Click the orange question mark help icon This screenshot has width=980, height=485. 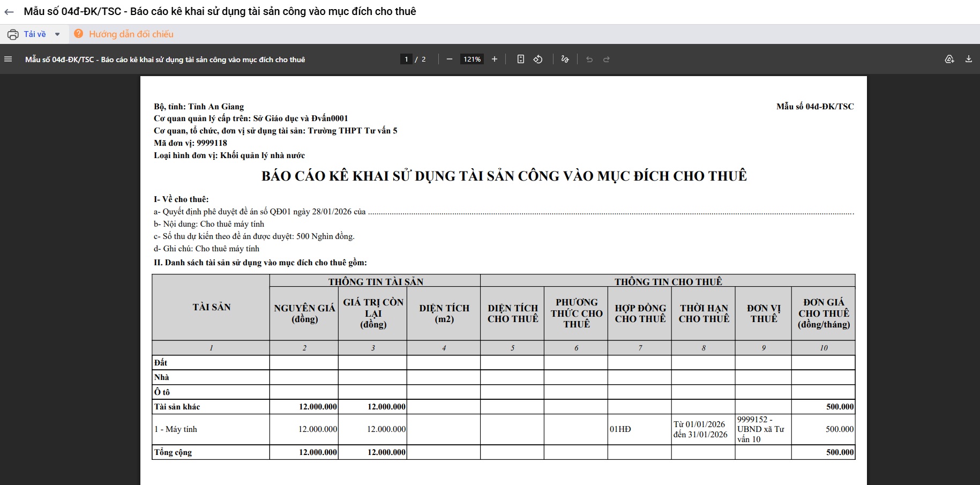coord(79,34)
